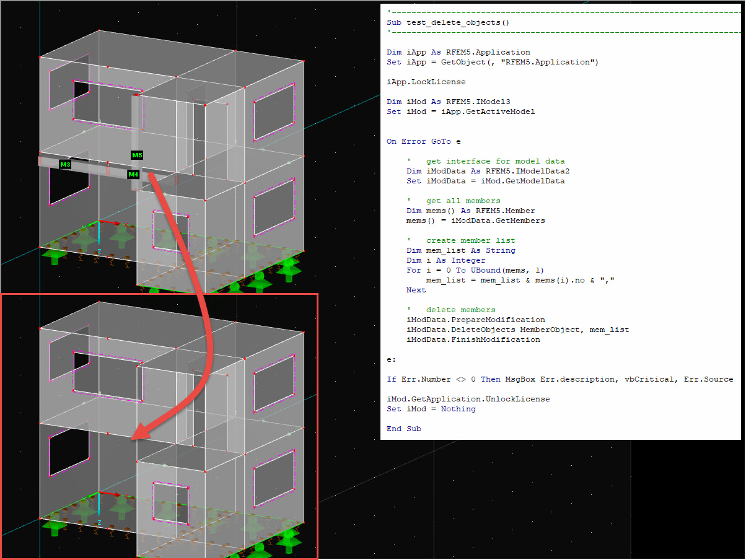Click the line 'Dim mem_list As String'
The width and height of the screenshot is (746, 560).
(x=461, y=250)
